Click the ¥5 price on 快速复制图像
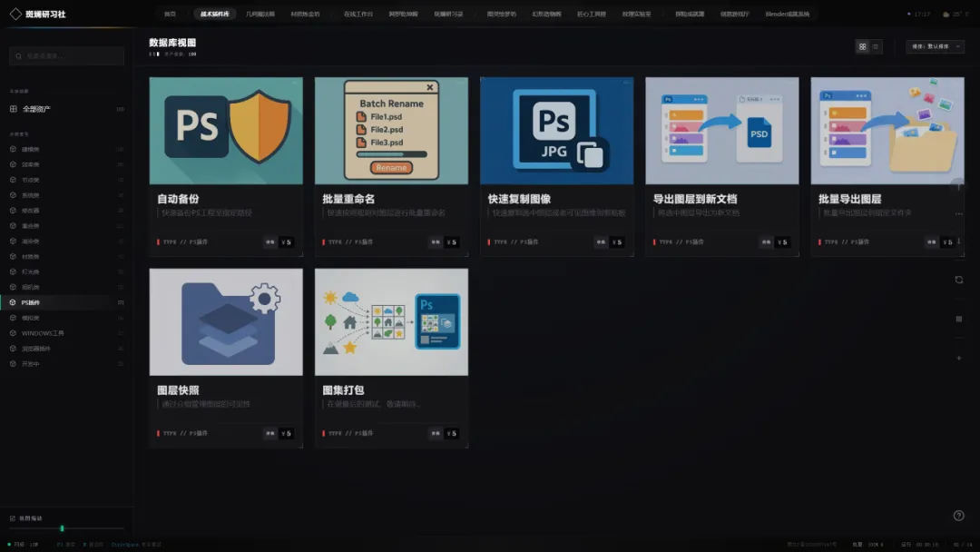This screenshot has height=552, width=980. [x=617, y=241]
